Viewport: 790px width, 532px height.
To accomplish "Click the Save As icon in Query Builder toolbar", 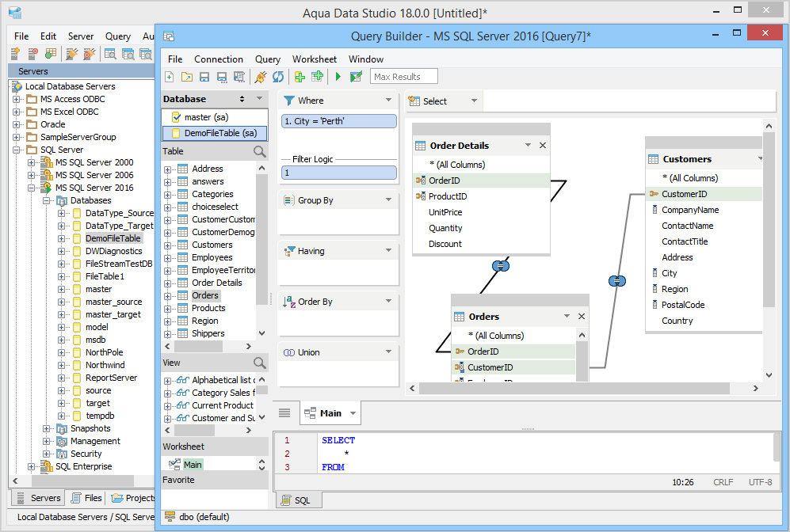I will pos(222,77).
